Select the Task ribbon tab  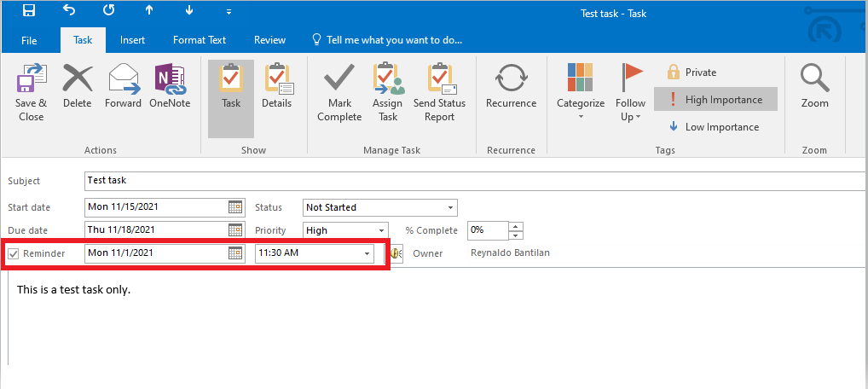click(x=83, y=40)
